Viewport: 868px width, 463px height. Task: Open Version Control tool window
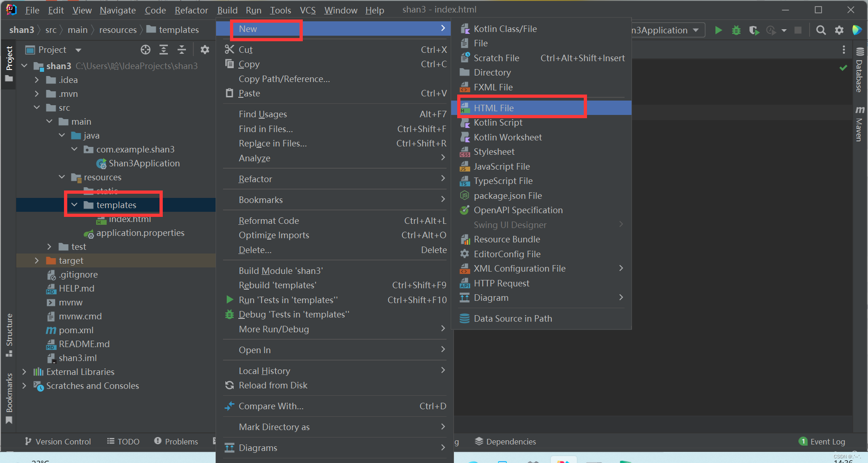pyautogui.click(x=58, y=441)
